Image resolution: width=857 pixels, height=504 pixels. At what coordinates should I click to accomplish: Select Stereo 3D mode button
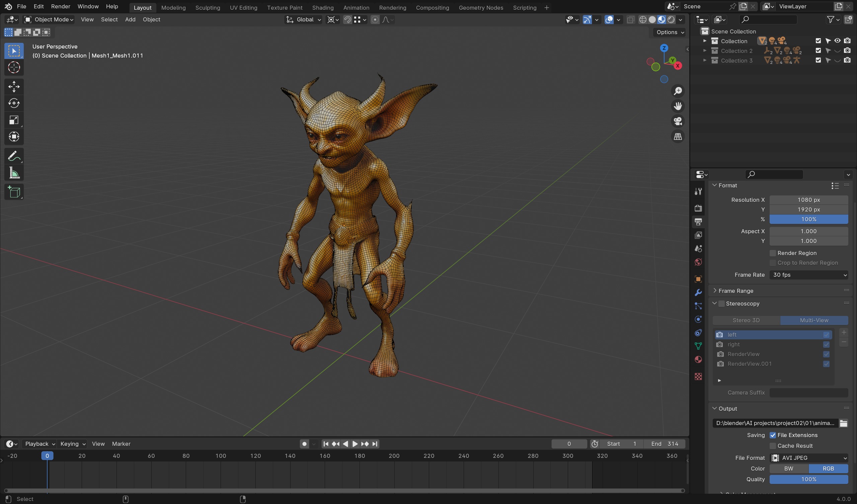pyautogui.click(x=746, y=320)
